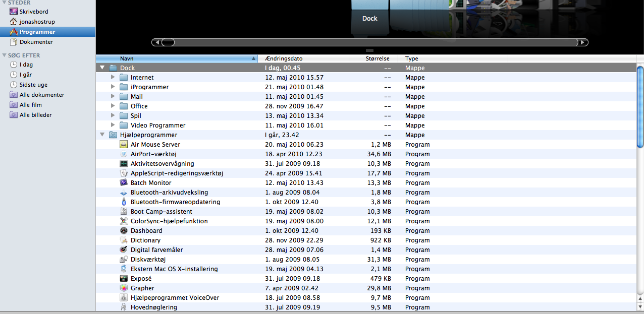The image size is (644, 314).
Task: Open Skrivebord in the sidebar
Action: (x=34, y=12)
